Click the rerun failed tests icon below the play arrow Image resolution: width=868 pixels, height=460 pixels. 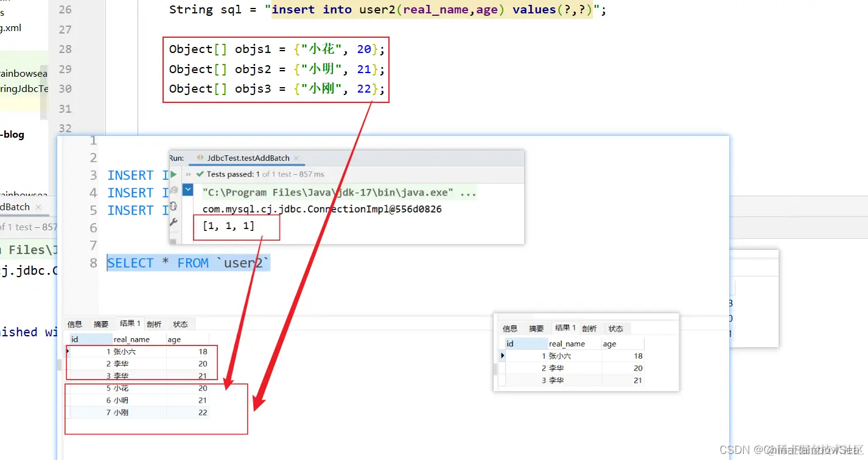click(x=173, y=190)
